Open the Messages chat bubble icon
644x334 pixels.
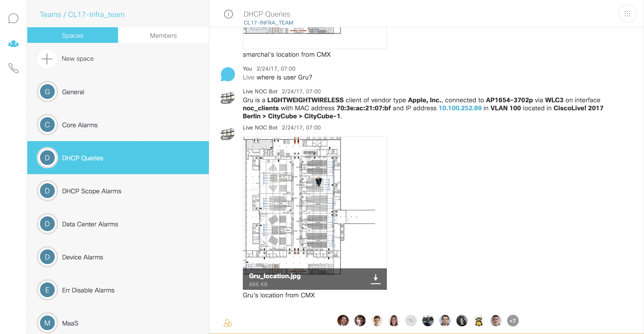13,19
